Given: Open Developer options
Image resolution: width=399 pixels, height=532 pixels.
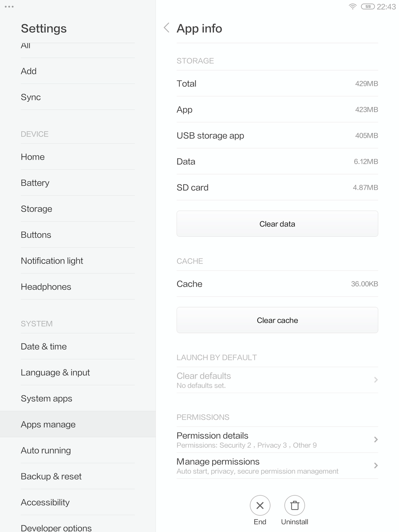Looking at the screenshot, I should [56, 527].
